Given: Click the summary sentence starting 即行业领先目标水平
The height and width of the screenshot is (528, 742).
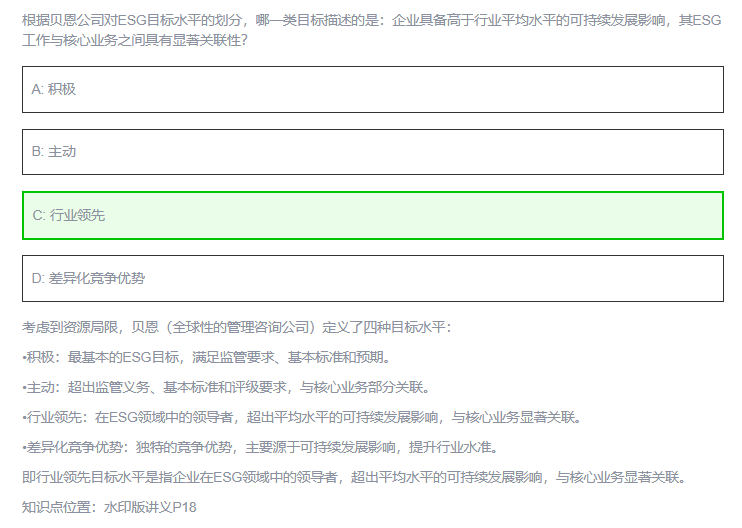Looking at the screenshot, I should tap(354, 477).
